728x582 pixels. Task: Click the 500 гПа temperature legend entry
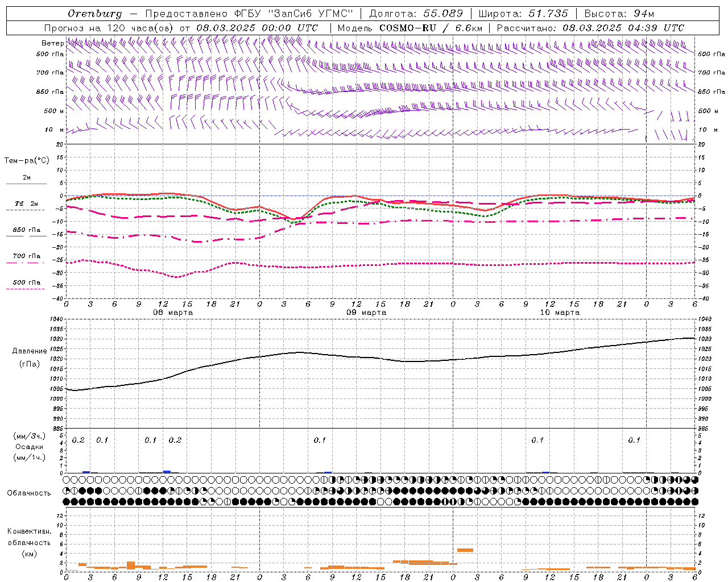pyautogui.click(x=27, y=282)
